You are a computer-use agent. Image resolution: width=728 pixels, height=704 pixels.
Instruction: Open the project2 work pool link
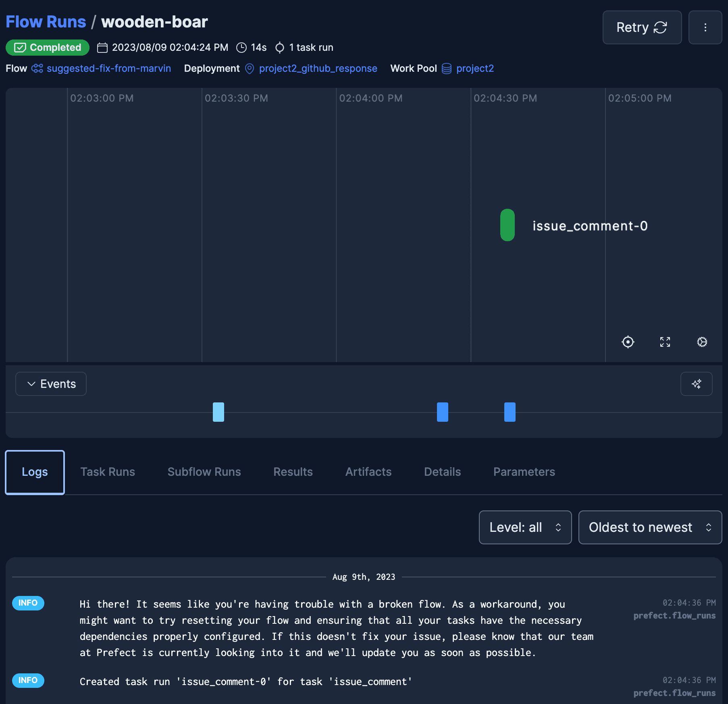[474, 69]
